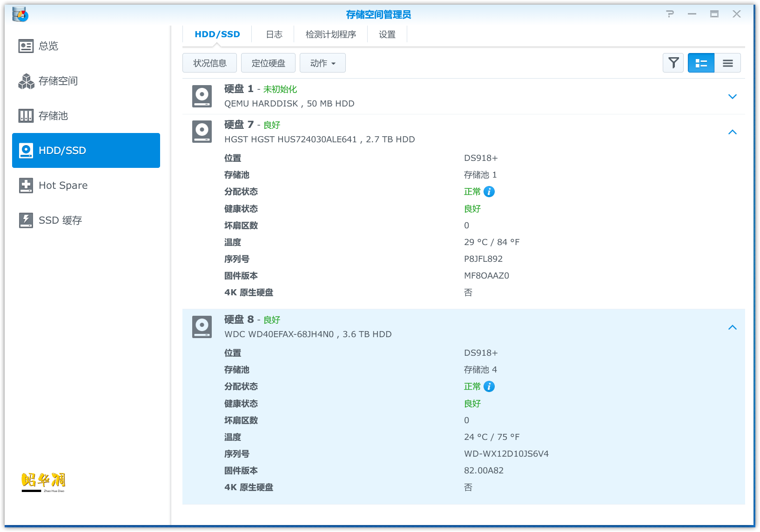Click the 状况信息 button
This screenshot has width=760, height=532.
(x=209, y=63)
